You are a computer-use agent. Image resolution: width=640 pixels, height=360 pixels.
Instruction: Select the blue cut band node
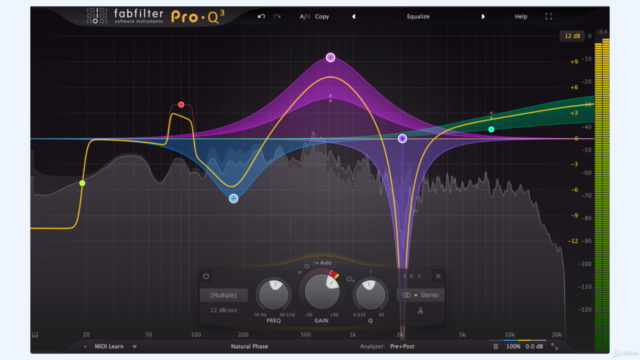pos(233,198)
